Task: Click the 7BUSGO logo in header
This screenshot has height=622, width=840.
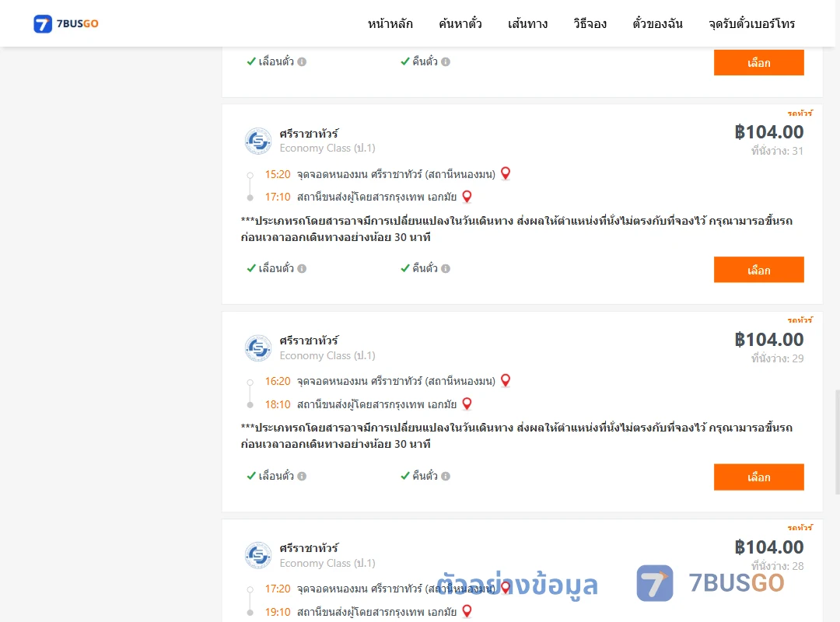Action: coord(66,23)
